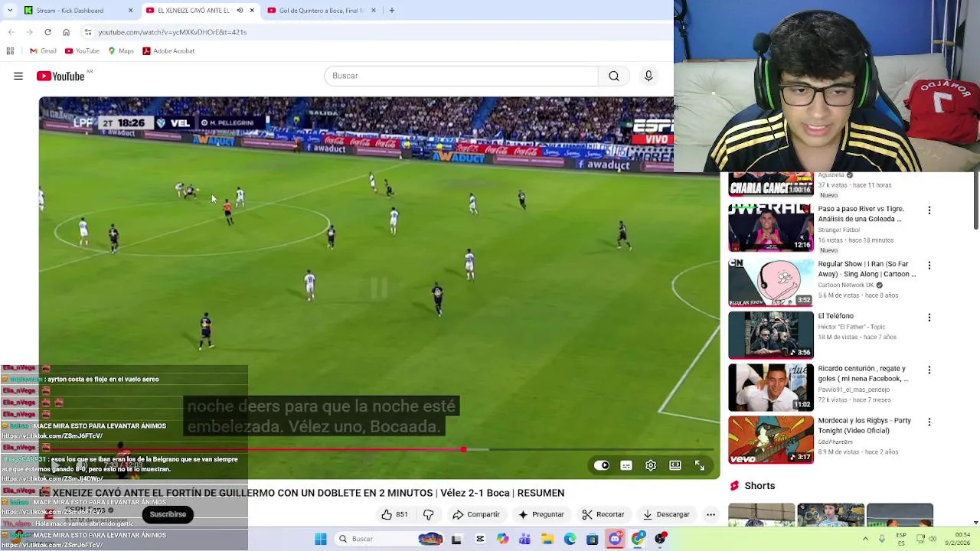Dislike the video with thumbs down

[x=429, y=514]
